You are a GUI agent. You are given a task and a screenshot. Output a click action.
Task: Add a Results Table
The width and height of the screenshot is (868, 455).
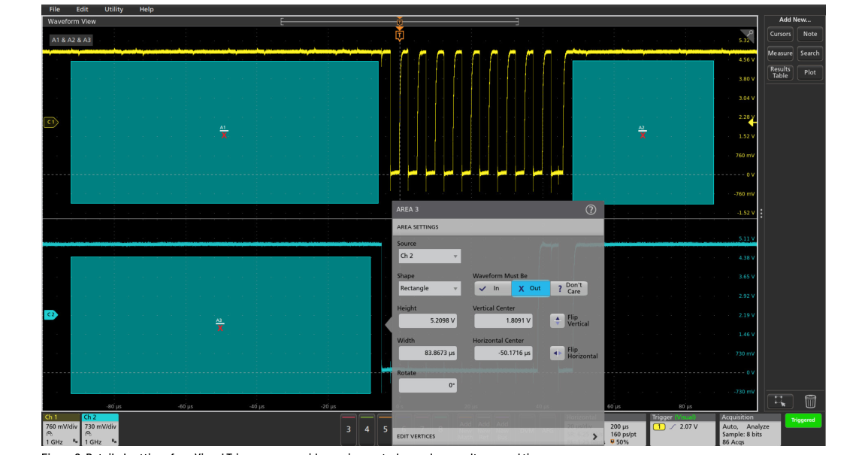point(780,73)
